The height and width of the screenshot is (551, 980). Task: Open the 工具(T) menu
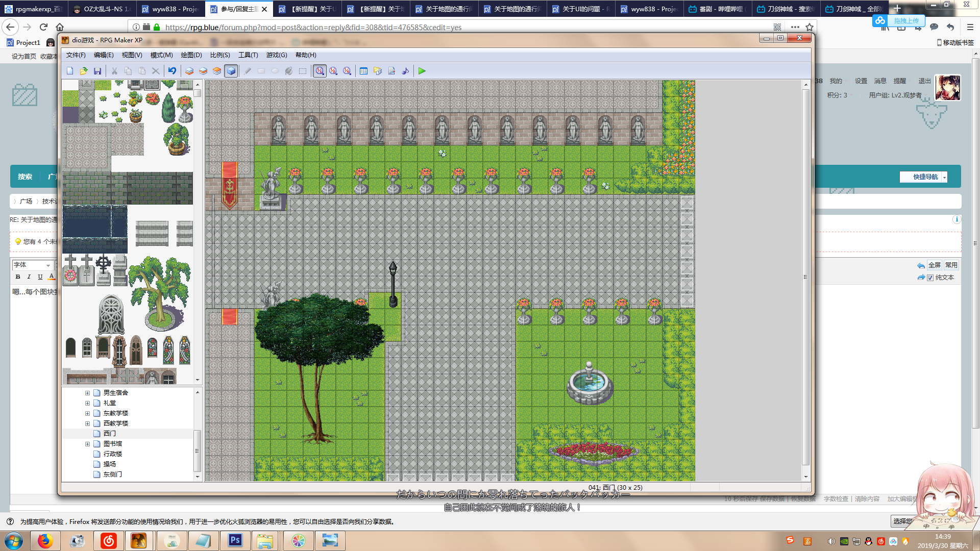[x=248, y=55]
